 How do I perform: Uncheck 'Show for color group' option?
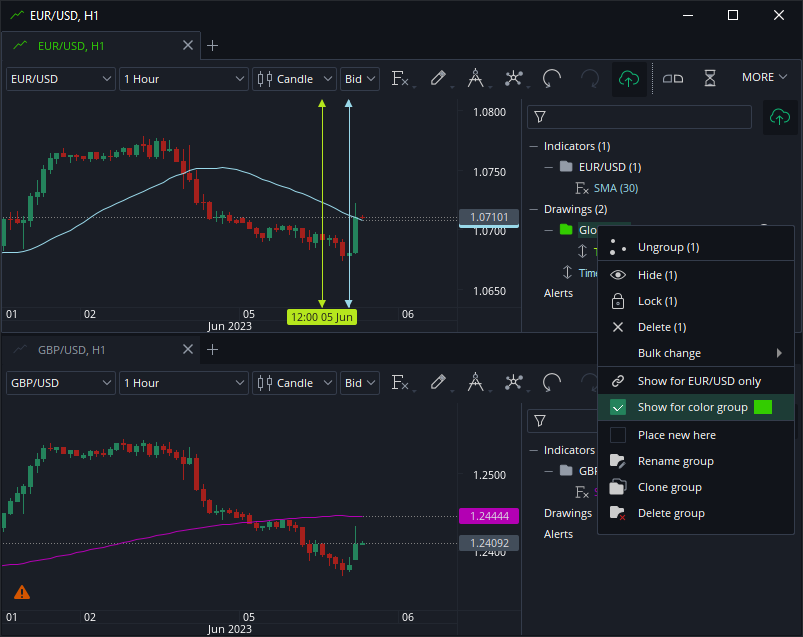coord(618,407)
